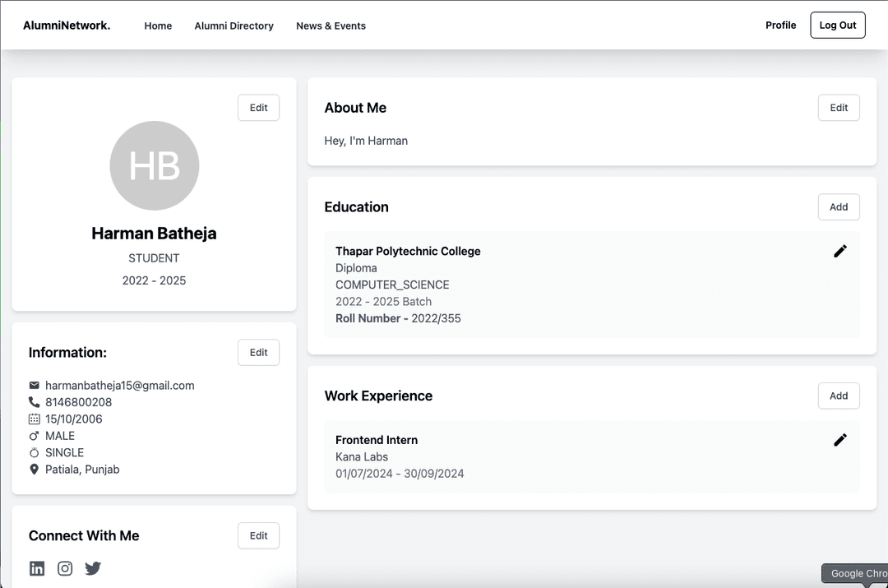888x588 pixels.
Task: Click the HB avatar circle
Action: tap(154, 165)
